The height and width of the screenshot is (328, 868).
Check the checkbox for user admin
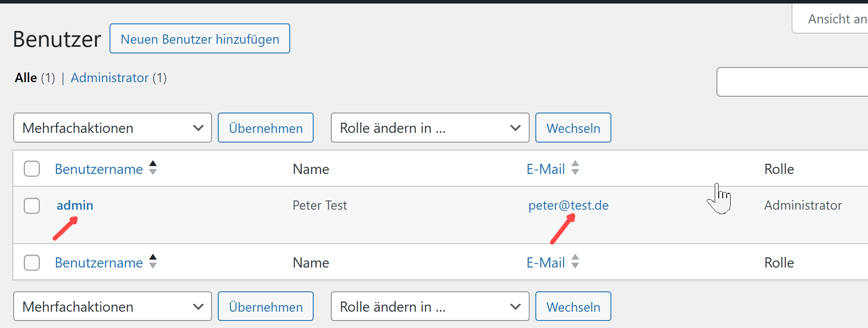click(x=32, y=206)
